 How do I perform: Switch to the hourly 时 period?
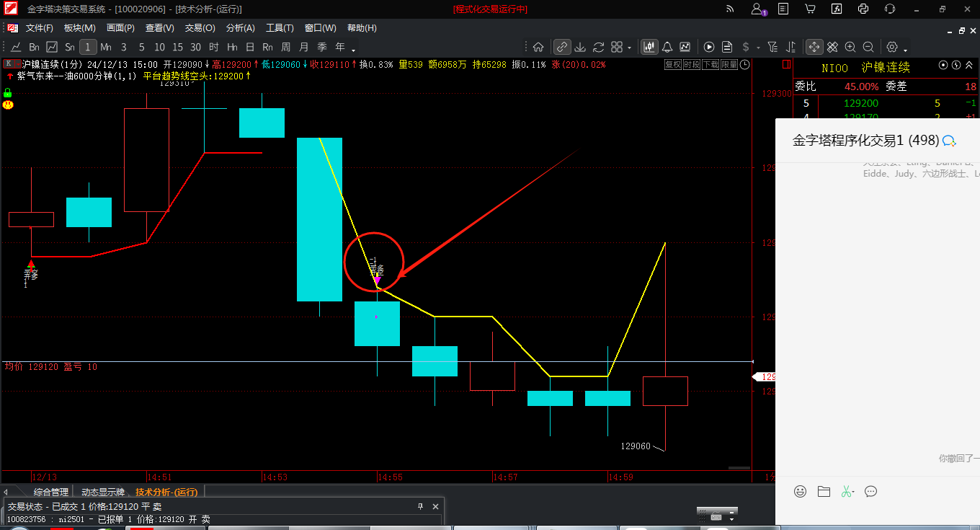214,47
